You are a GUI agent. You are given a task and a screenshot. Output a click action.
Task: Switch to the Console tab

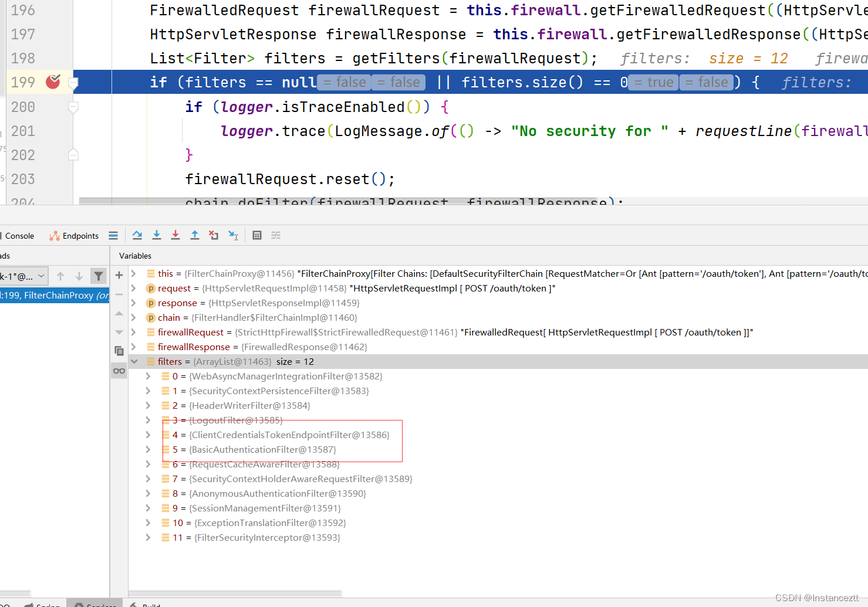coord(19,236)
